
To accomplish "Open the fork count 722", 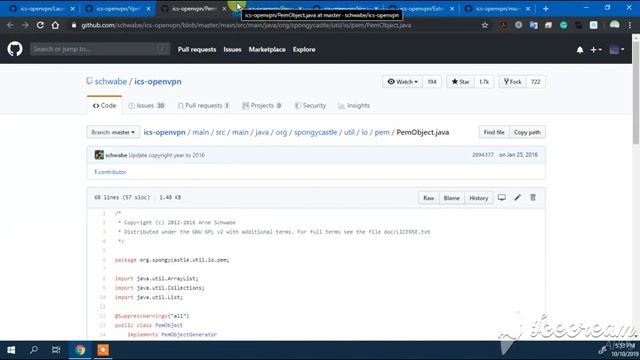I will click(536, 82).
